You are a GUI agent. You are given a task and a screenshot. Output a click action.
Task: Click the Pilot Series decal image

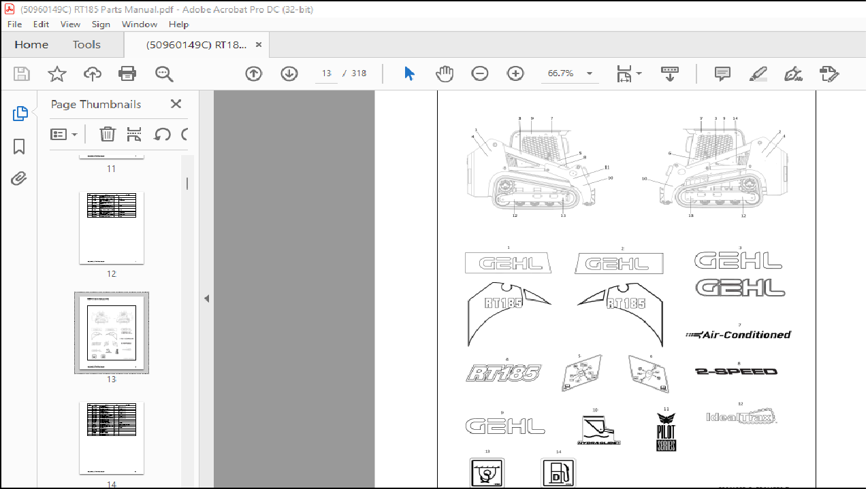click(666, 432)
